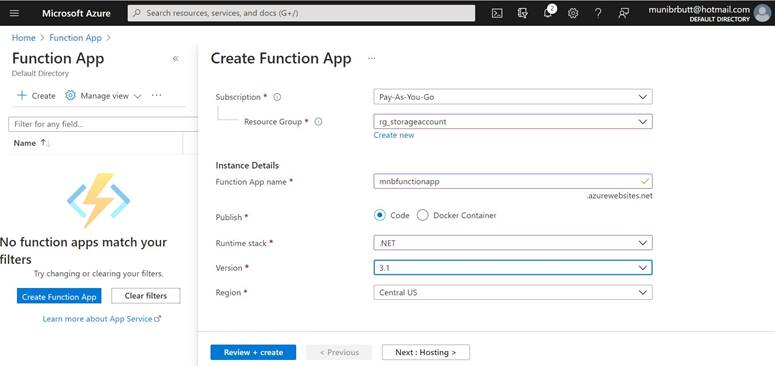This screenshot has height=366, width=775.
Task: Click the Create Function App button
Action: tap(59, 296)
